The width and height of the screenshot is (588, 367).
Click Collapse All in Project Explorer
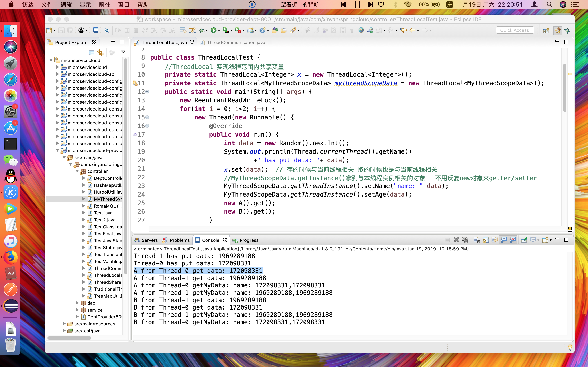92,52
